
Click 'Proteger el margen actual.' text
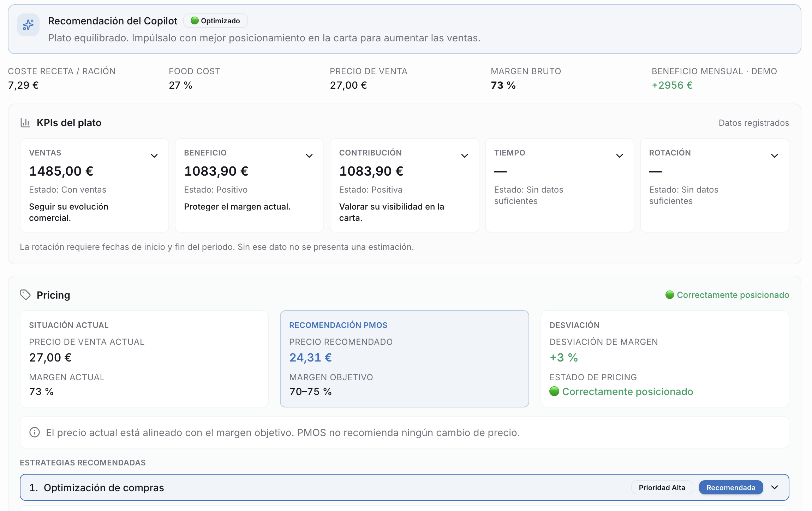pos(237,206)
